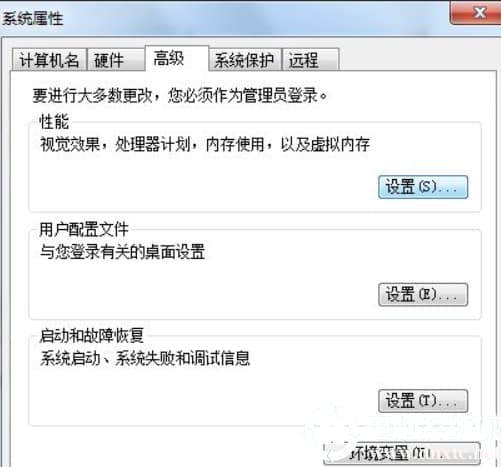Click the 系统属性 title bar text

[33, 18]
